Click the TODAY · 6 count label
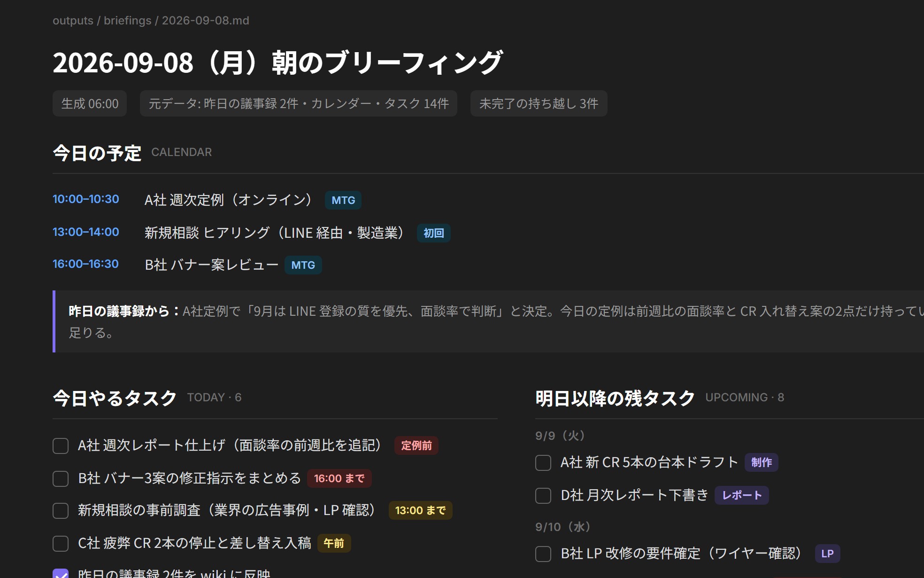 point(214,398)
